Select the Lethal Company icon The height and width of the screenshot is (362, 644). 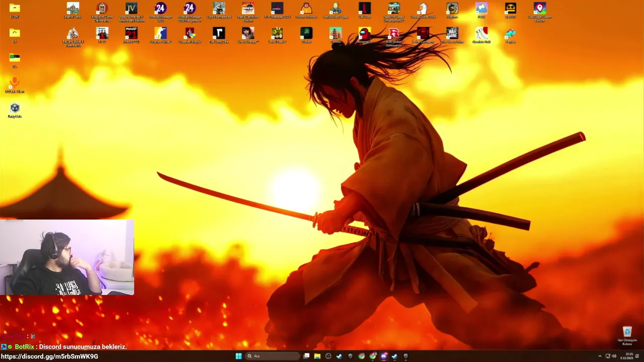click(x=423, y=36)
